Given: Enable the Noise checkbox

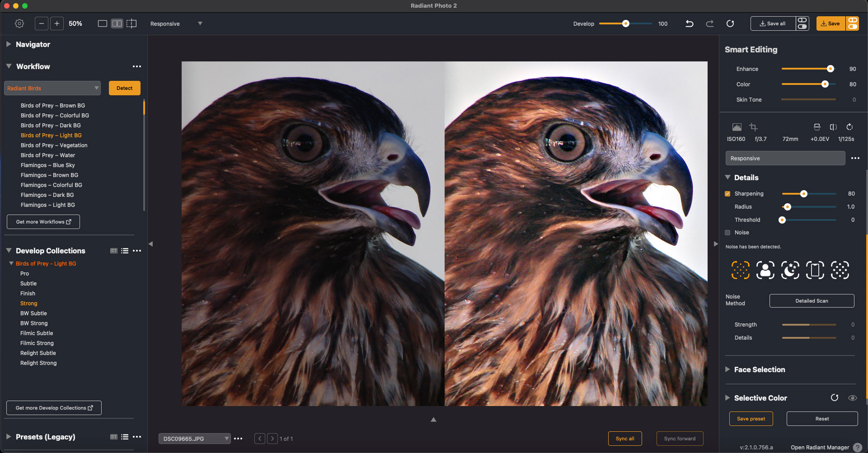Looking at the screenshot, I should [x=727, y=233].
